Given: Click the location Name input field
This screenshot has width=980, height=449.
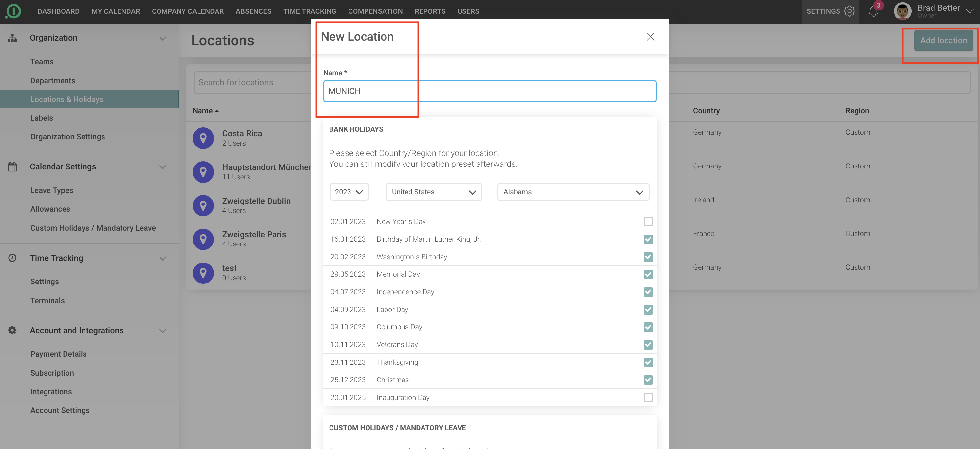Looking at the screenshot, I should click(489, 91).
